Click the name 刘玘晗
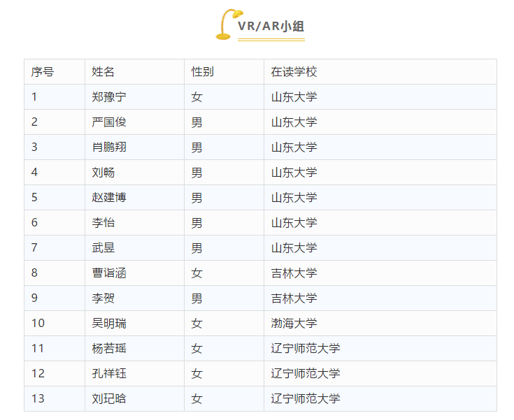Image resolution: width=514 pixels, height=420 pixels. (109, 399)
